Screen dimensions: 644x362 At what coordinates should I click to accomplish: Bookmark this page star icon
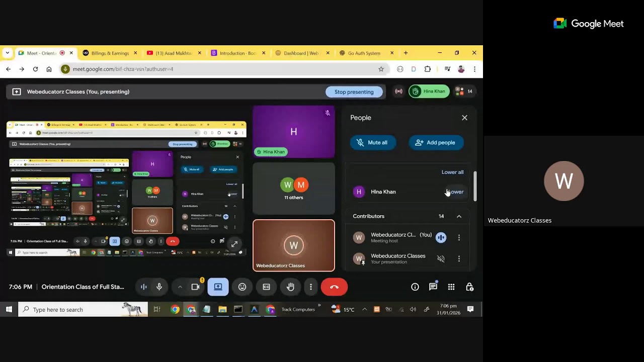pos(381,69)
